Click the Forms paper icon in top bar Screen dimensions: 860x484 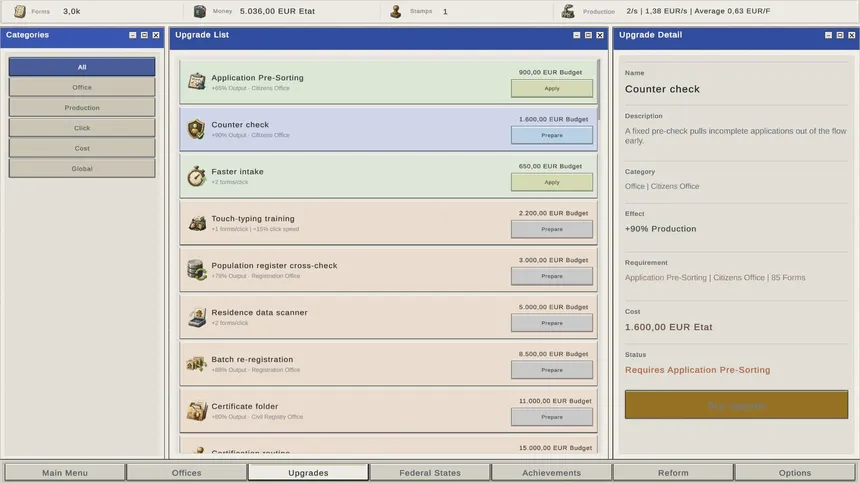click(20, 11)
